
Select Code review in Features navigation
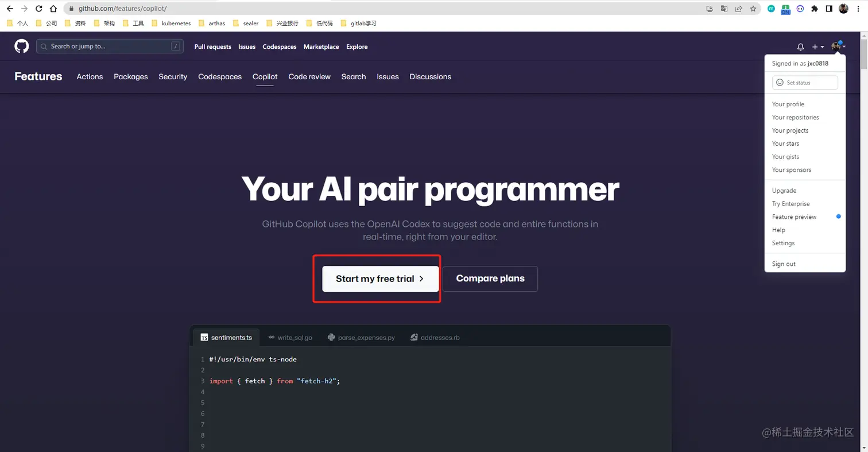coord(309,76)
